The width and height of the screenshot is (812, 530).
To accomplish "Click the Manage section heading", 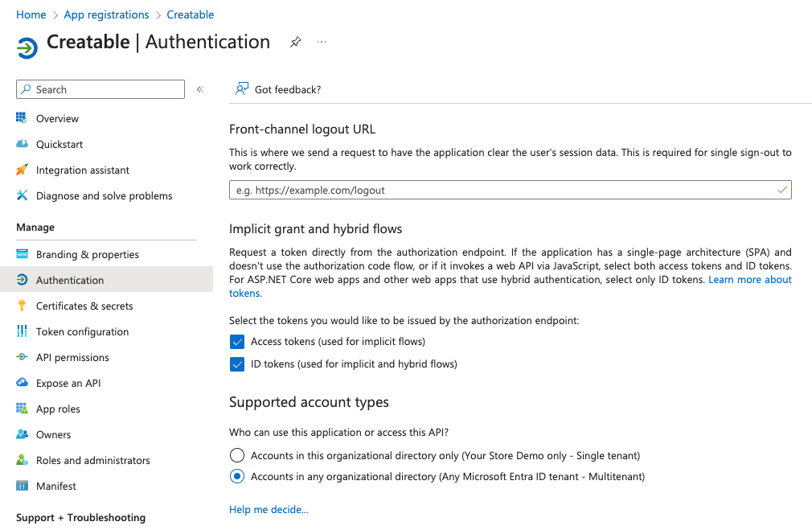I will (x=35, y=227).
